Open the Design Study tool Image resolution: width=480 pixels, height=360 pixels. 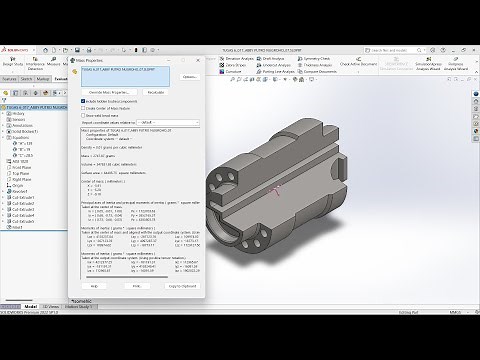pos(13,61)
